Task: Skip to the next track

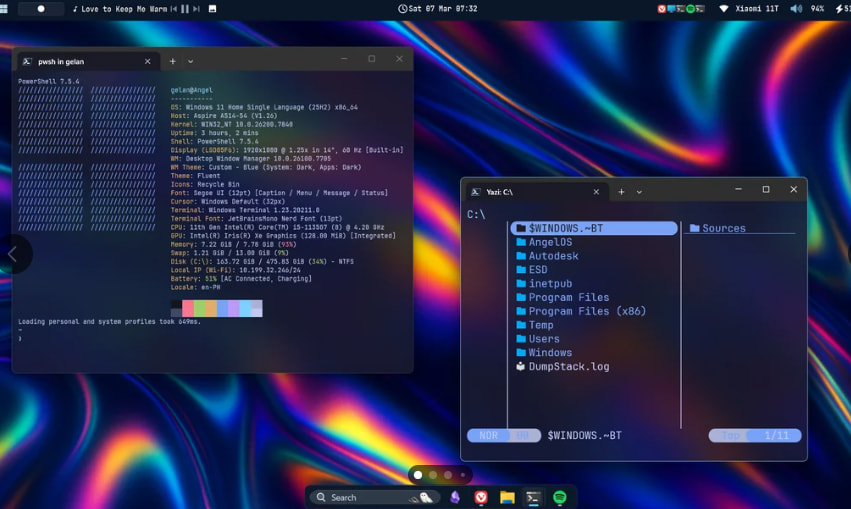Action: click(x=196, y=8)
